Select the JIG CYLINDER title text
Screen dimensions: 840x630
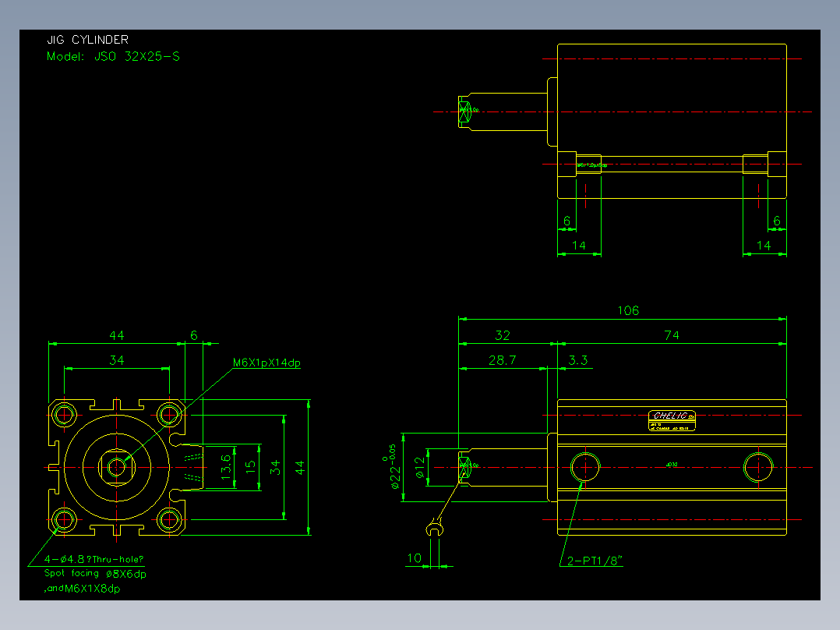[x=88, y=40]
